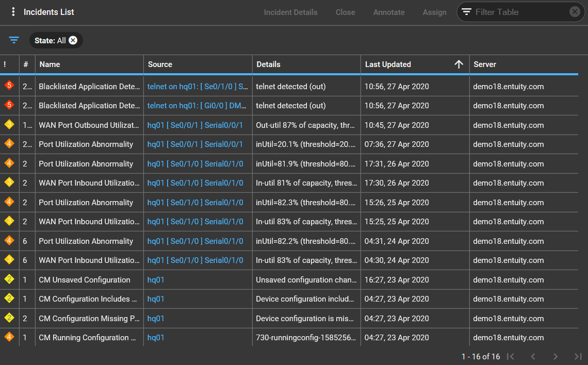Click severity 4 icon of CM Running Configuration
Image resolution: width=588 pixels, height=365 pixels.
[x=9, y=337]
